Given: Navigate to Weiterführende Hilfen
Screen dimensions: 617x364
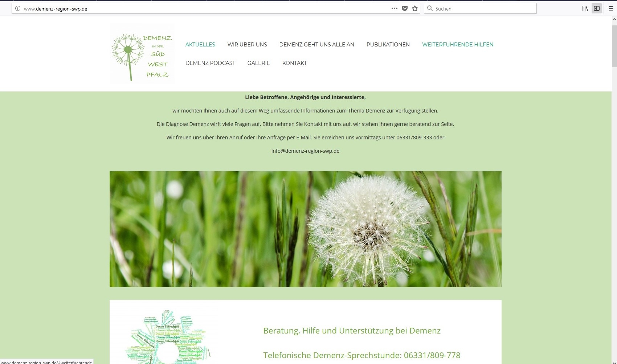Looking at the screenshot, I should [x=458, y=45].
